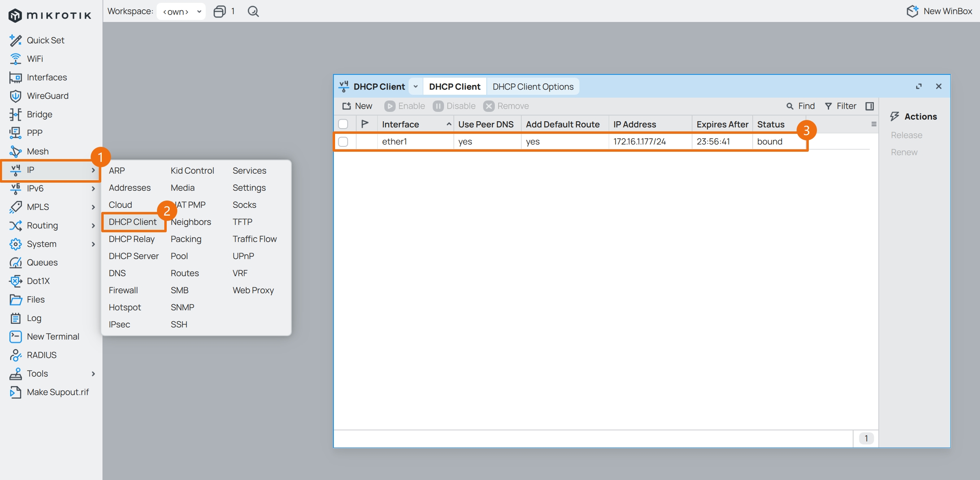
Task: Check the ether1 row checkbox
Action: point(343,142)
